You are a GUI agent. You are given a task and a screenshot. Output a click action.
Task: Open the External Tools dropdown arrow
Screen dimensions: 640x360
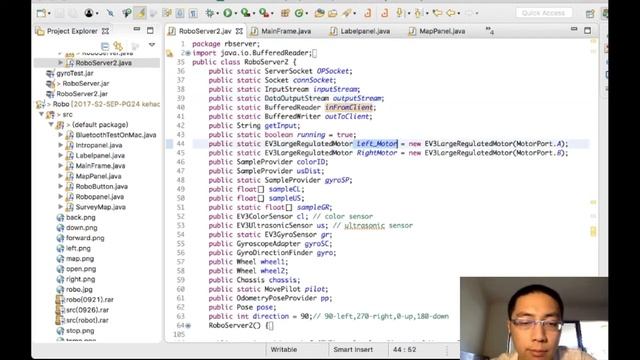(272, 13)
